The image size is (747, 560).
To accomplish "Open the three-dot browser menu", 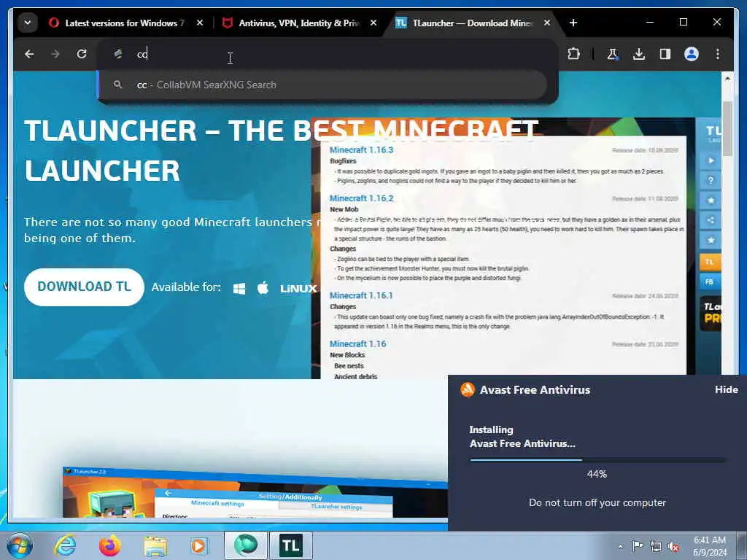I will tap(718, 54).
